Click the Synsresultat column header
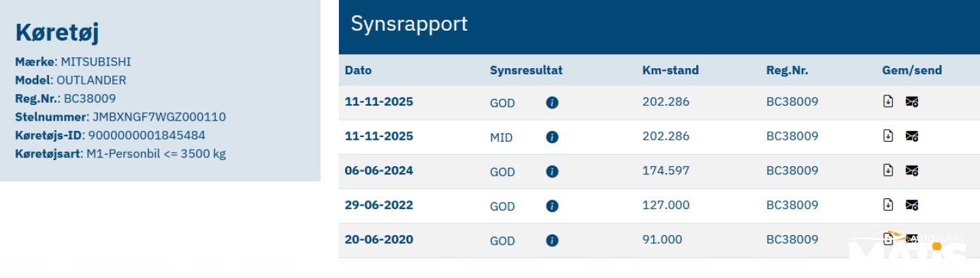This screenshot has width=980, height=278. (x=526, y=70)
